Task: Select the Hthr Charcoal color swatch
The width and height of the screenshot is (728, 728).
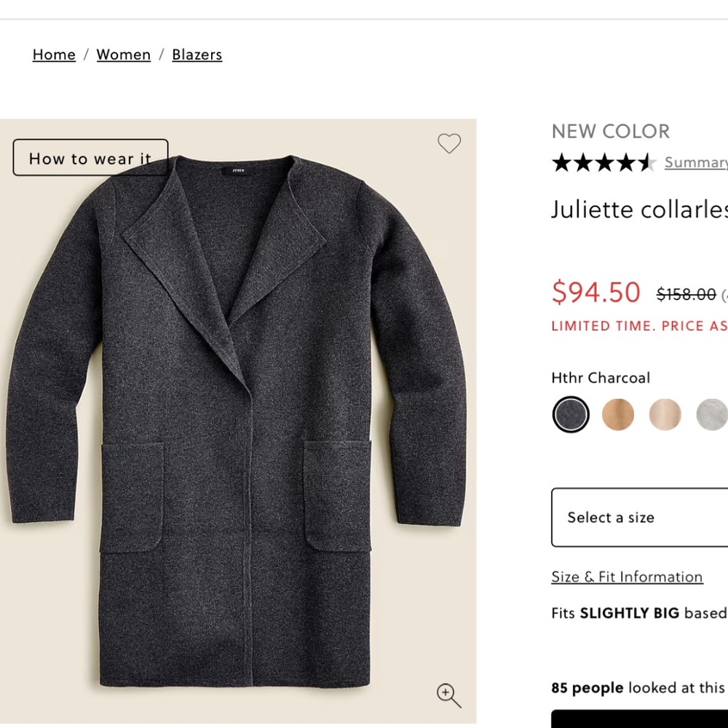Action: [570, 414]
